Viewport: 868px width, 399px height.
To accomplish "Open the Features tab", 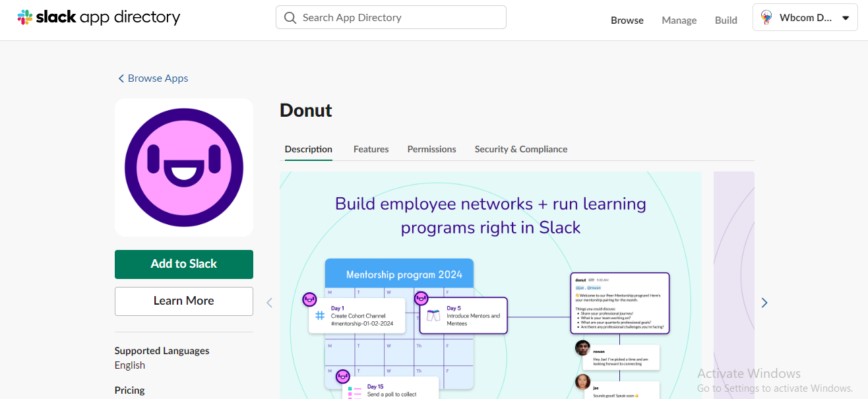I will pyautogui.click(x=371, y=149).
